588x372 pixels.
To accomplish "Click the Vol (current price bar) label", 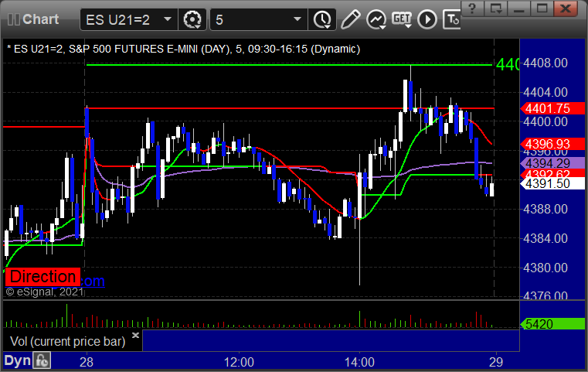I will pos(67,341).
